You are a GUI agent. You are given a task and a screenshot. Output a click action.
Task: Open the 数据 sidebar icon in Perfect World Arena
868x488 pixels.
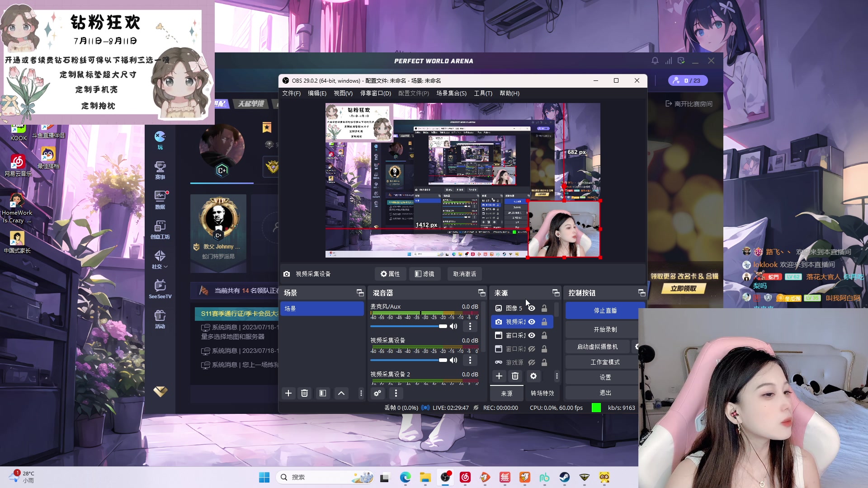(160, 200)
